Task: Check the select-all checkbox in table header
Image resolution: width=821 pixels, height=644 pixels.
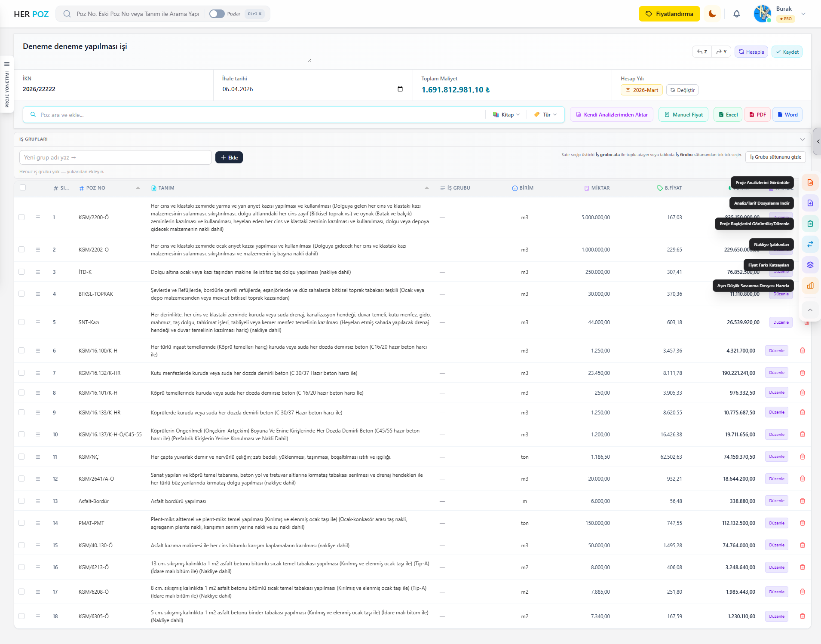Action: click(x=23, y=187)
